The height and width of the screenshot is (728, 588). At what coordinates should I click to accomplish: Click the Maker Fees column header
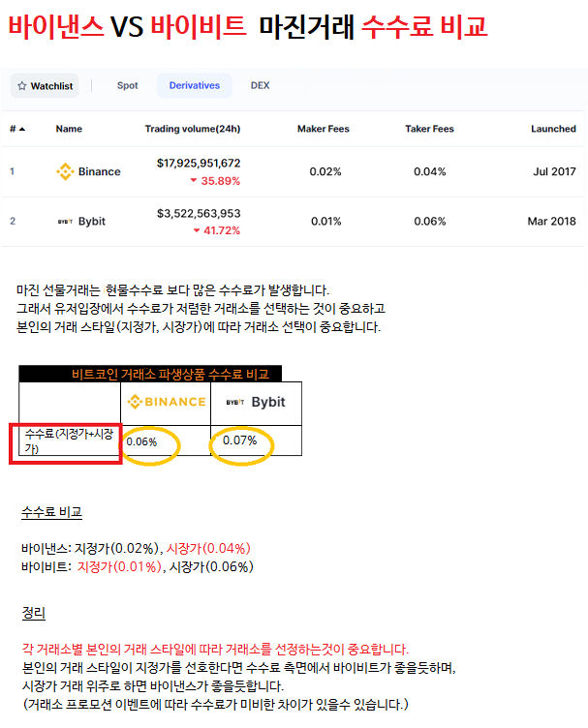(x=324, y=129)
